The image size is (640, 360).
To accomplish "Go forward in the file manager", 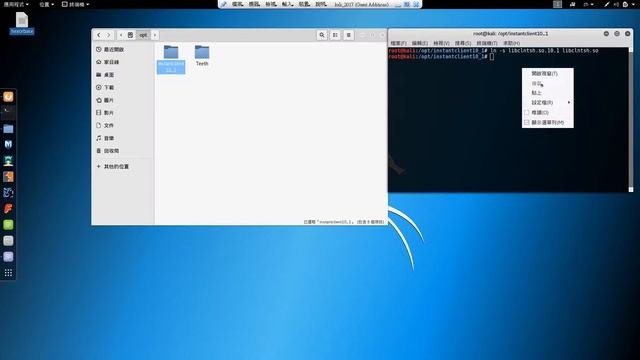I will [x=109, y=35].
